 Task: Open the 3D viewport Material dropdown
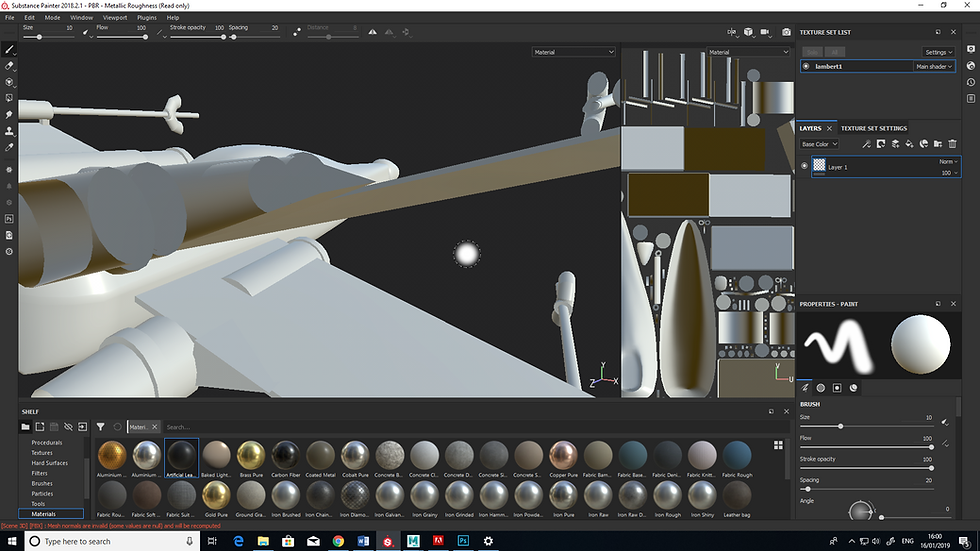tap(574, 52)
